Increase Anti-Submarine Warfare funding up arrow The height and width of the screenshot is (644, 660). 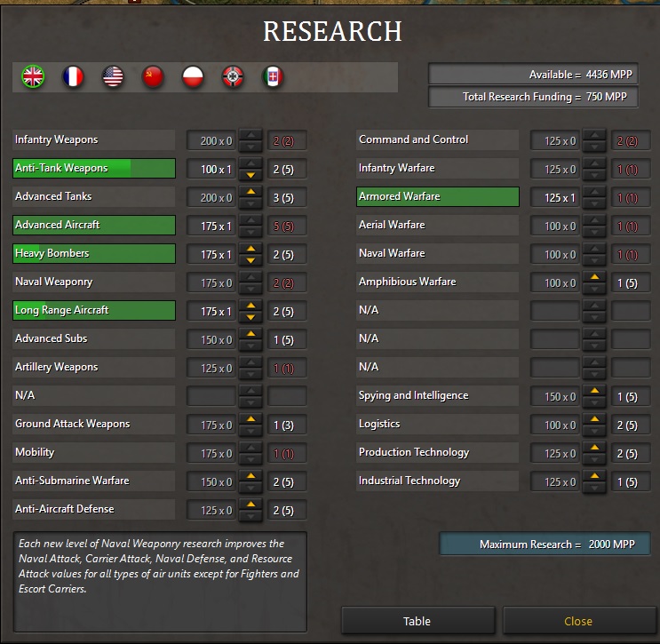click(x=250, y=475)
